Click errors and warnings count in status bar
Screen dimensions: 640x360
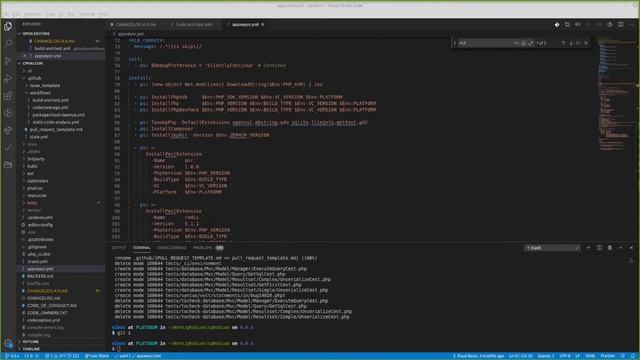point(62,356)
